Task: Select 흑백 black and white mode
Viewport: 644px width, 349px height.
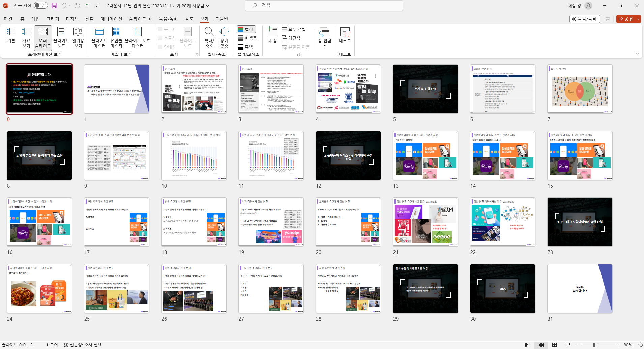Action: coord(245,47)
